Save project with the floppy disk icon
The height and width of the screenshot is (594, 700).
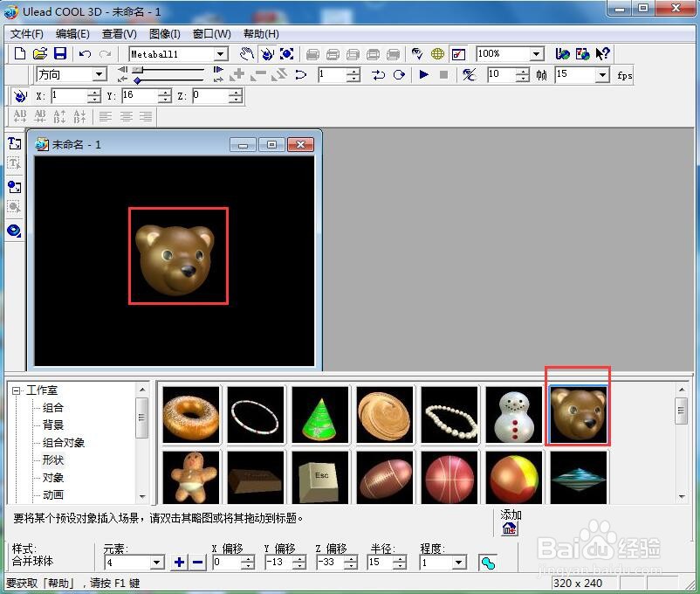click(x=60, y=53)
